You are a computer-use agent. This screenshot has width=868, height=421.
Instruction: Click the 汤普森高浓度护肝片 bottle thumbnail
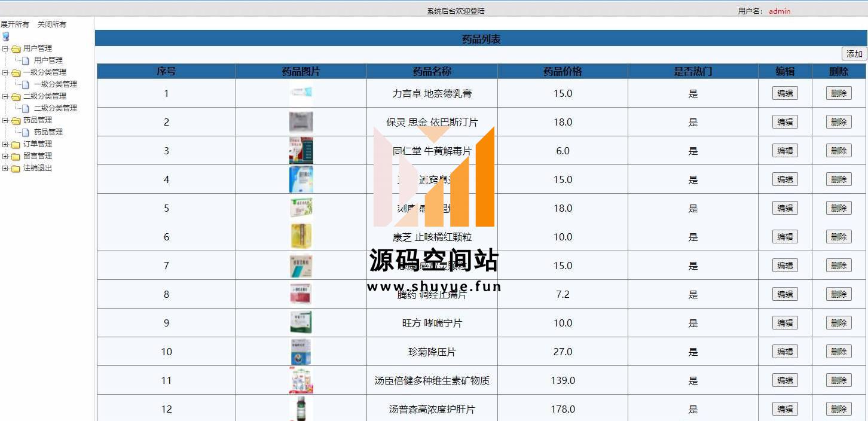point(301,408)
